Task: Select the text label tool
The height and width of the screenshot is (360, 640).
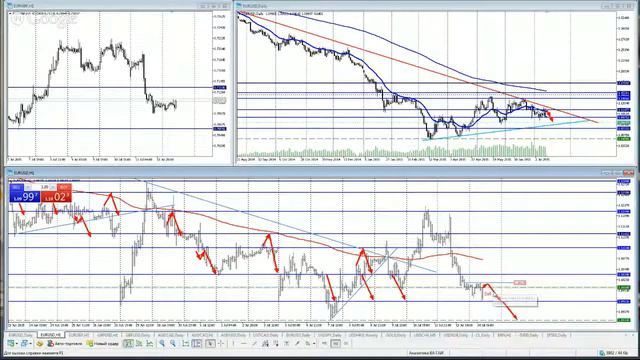Action: coord(297,344)
